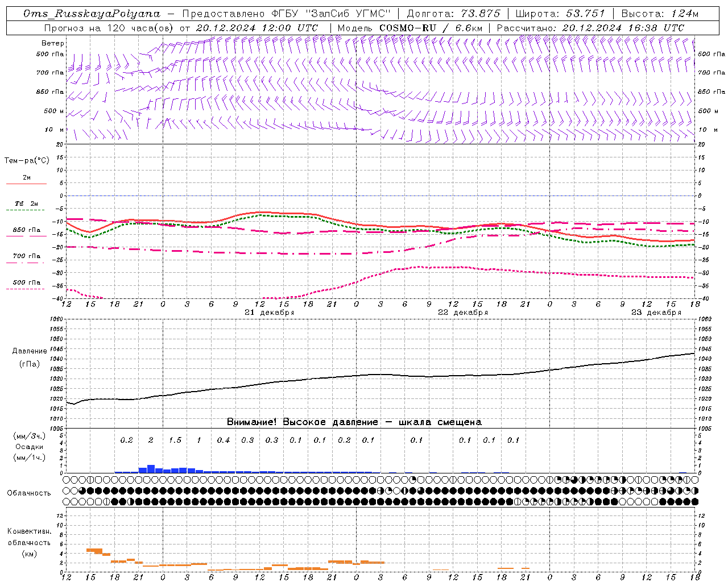
Task: Select the longitude value Долгота: 73.875
Action: pos(454,14)
